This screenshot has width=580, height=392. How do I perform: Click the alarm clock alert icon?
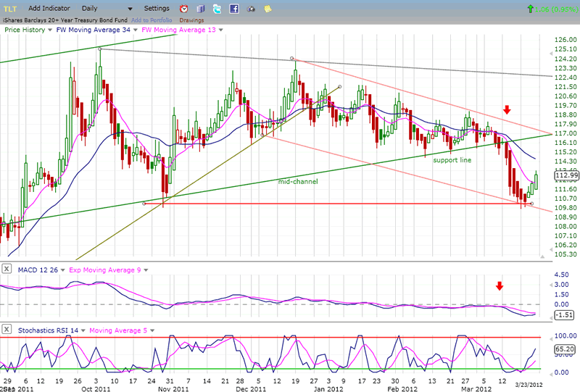pos(183,9)
